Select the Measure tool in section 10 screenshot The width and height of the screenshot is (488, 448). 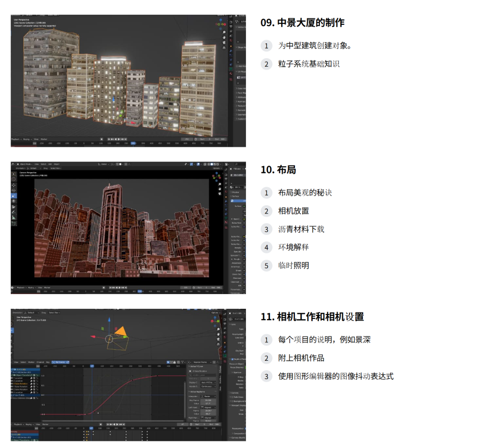click(x=14, y=218)
